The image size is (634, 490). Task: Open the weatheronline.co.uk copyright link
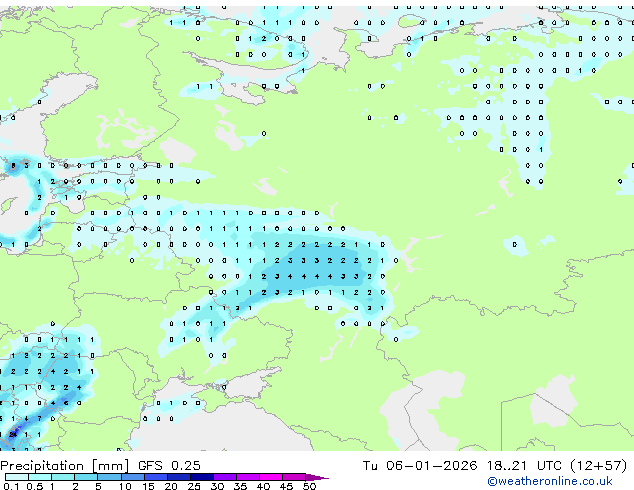[x=550, y=481]
